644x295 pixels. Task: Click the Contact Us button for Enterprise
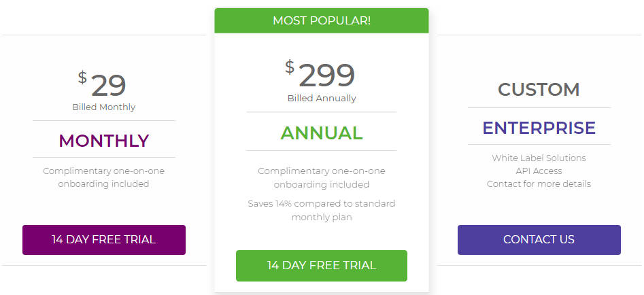539,240
